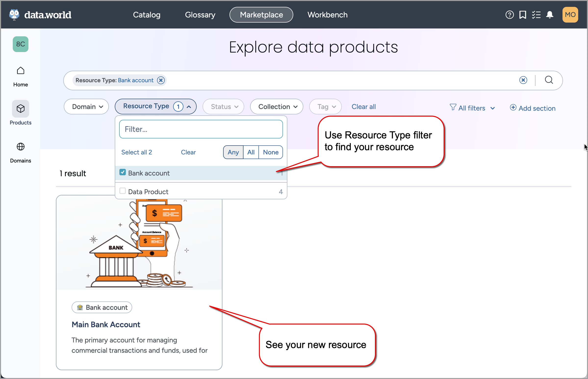Open the Catalog tab
Screen dimensions: 588x379
(x=147, y=15)
